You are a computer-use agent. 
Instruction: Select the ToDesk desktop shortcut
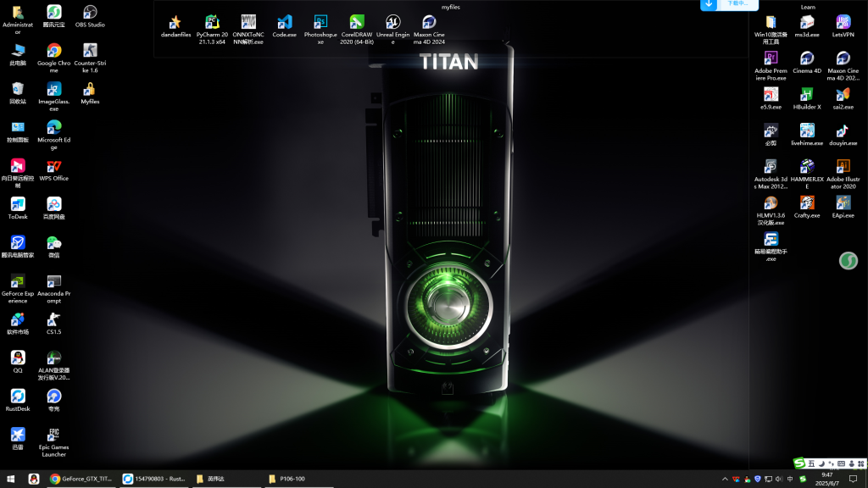tap(18, 208)
